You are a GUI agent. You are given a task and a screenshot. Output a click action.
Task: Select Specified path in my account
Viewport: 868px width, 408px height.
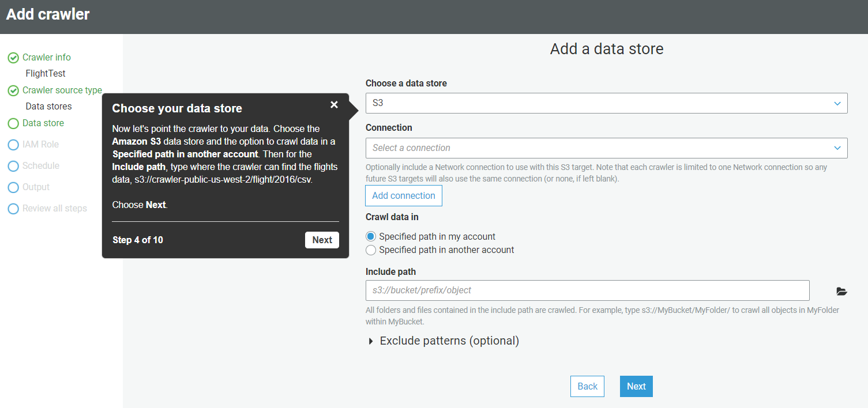pos(371,237)
